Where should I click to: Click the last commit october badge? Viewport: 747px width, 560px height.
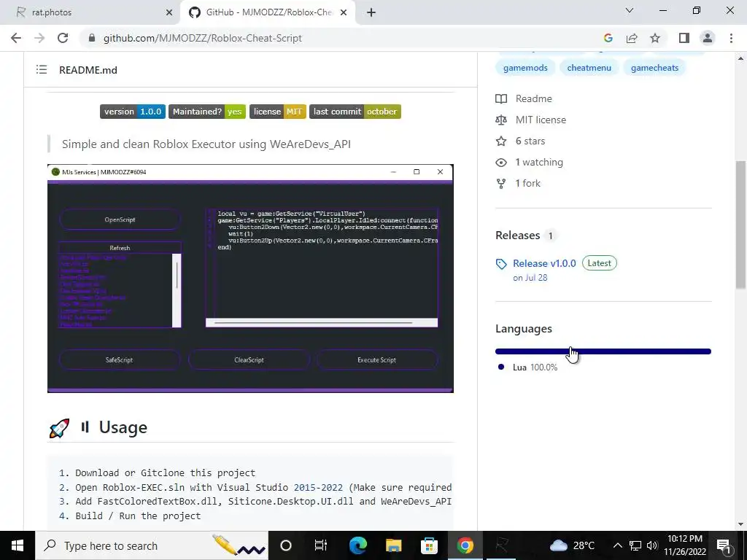pyautogui.click(x=355, y=112)
